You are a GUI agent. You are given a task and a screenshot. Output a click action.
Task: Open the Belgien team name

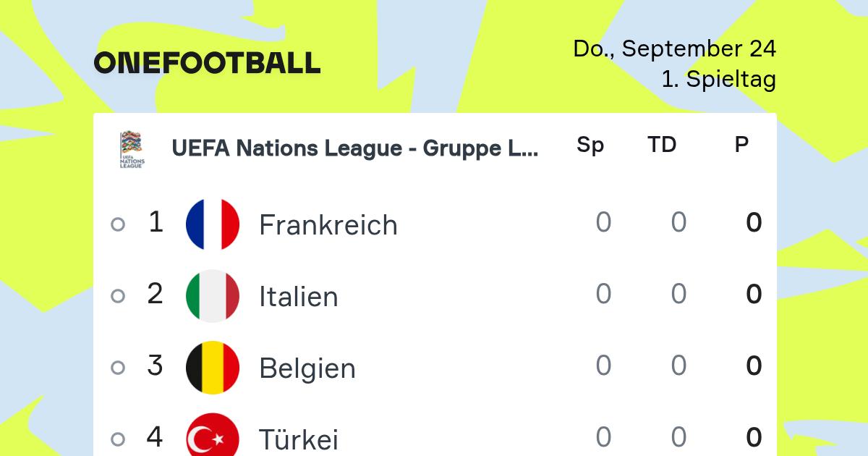307,368
